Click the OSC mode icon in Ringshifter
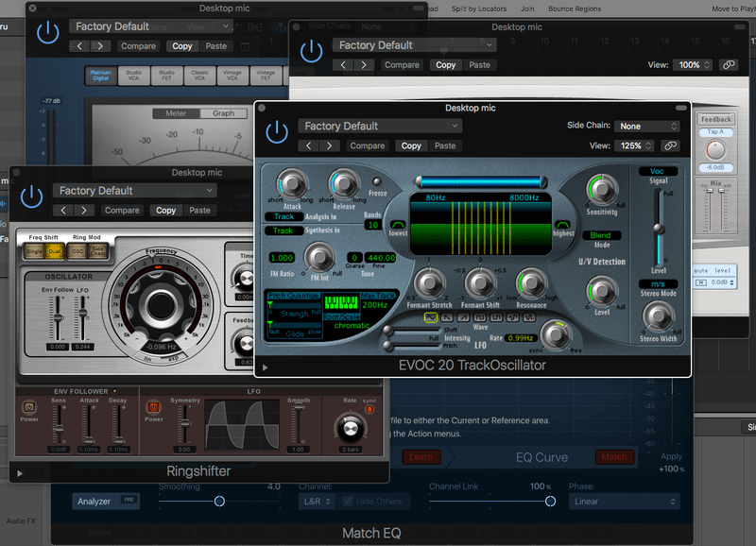The image size is (756, 546). (x=77, y=251)
